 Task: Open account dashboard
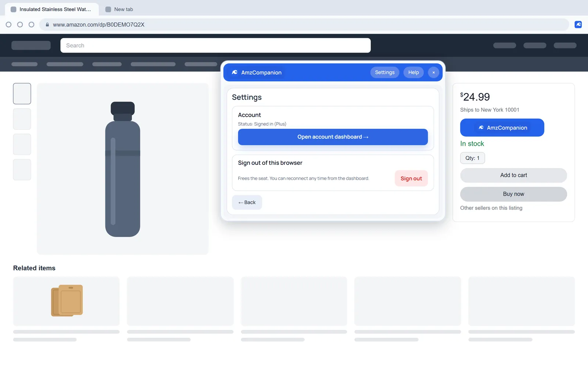coord(333,137)
